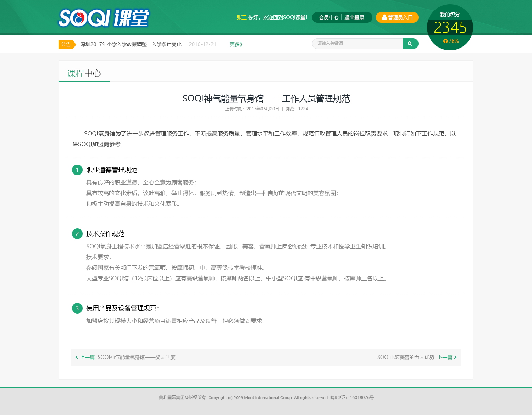Click the line 技术要求:
Image resolution: width=532 pixels, height=415 pixels.
pos(99,257)
